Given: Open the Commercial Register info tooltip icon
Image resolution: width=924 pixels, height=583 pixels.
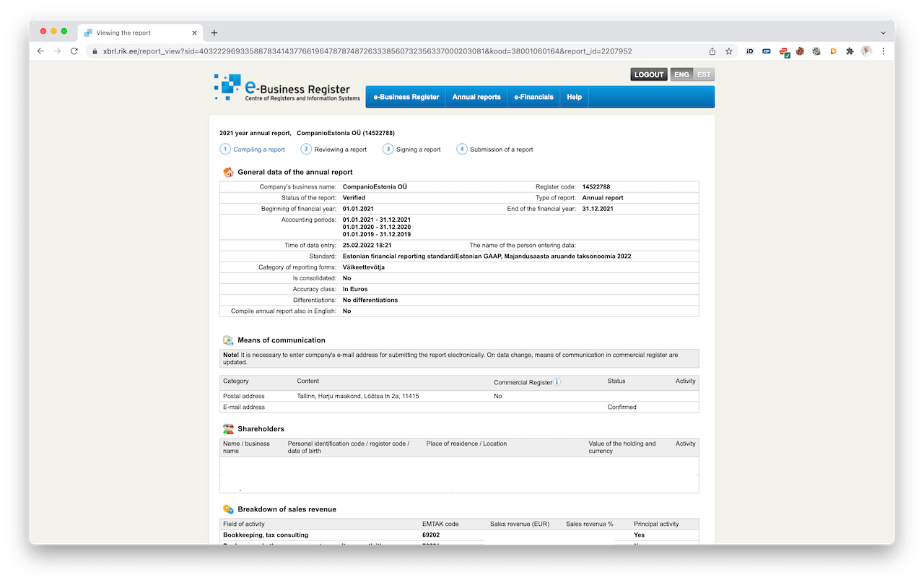Looking at the screenshot, I should click(555, 381).
